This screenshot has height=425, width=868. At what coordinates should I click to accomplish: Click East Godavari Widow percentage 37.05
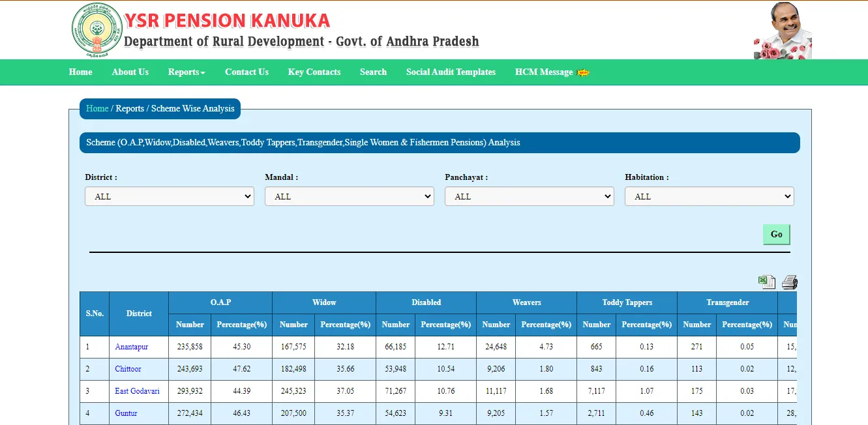[346, 391]
